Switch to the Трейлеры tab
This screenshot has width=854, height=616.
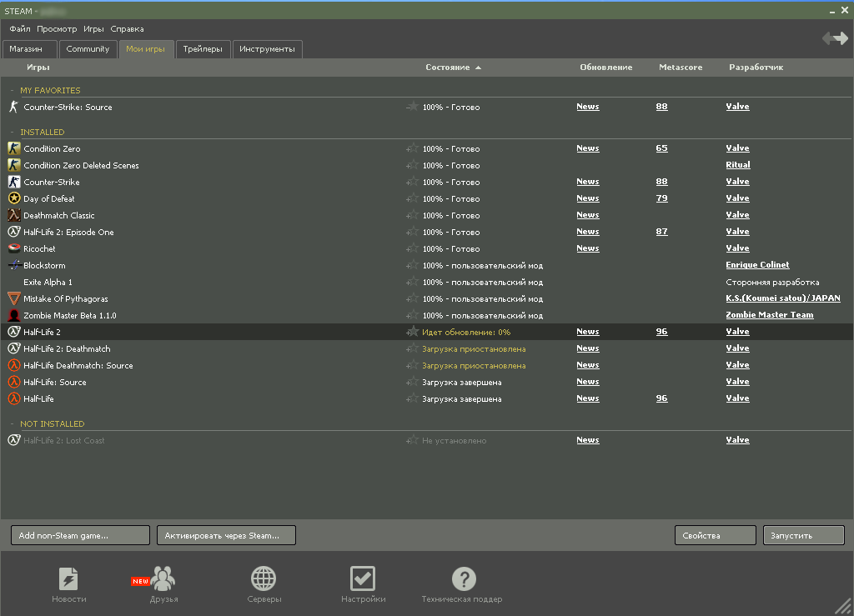tap(203, 49)
